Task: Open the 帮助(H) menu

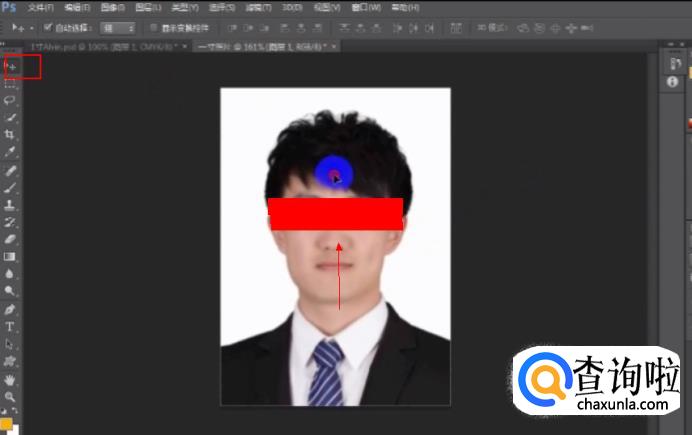Action: pyautogui.click(x=405, y=8)
